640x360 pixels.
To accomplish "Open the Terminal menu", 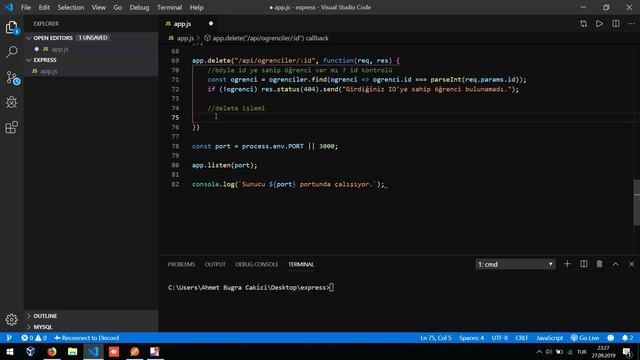I will click(169, 7).
